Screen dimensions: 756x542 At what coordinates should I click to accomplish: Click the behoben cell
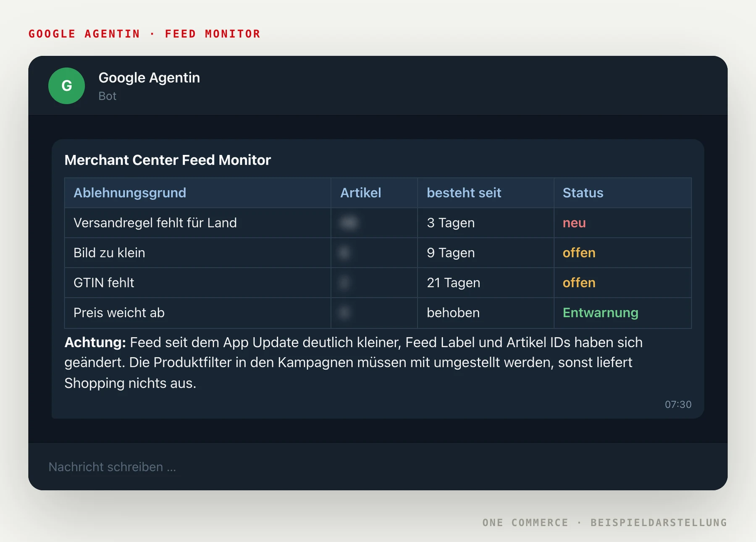tap(486, 313)
